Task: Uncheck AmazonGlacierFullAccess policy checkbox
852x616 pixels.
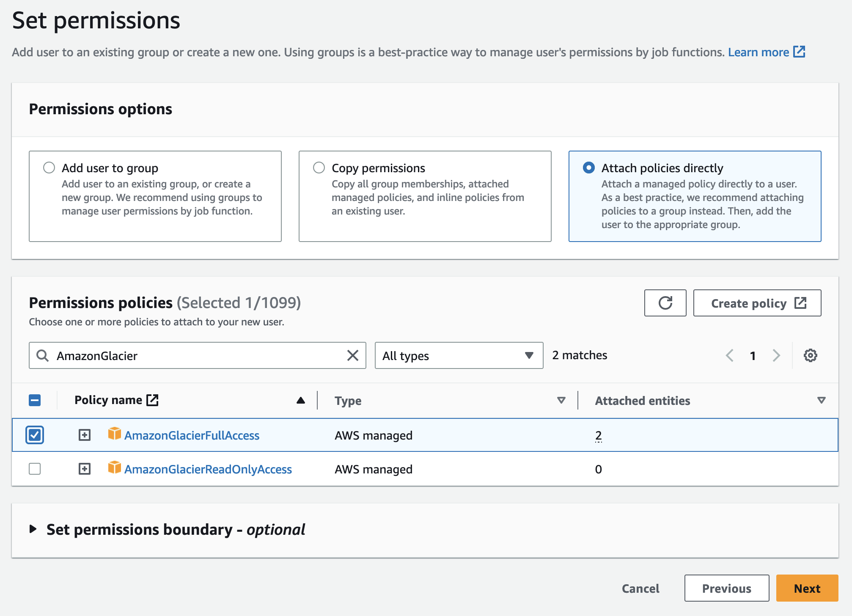Action: pyautogui.click(x=35, y=435)
